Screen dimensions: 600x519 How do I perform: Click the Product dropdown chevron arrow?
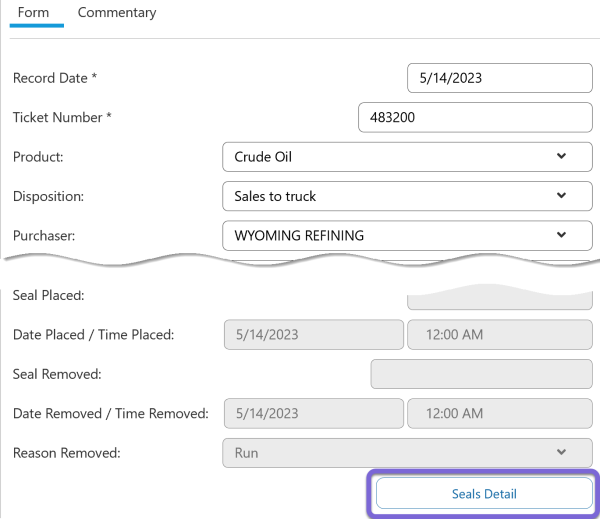[x=561, y=156]
